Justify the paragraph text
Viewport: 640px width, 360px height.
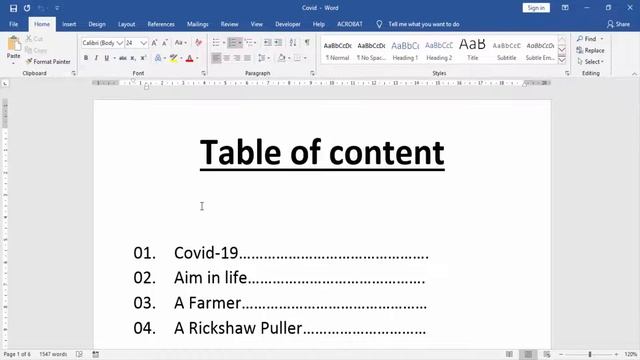pos(247,58)
